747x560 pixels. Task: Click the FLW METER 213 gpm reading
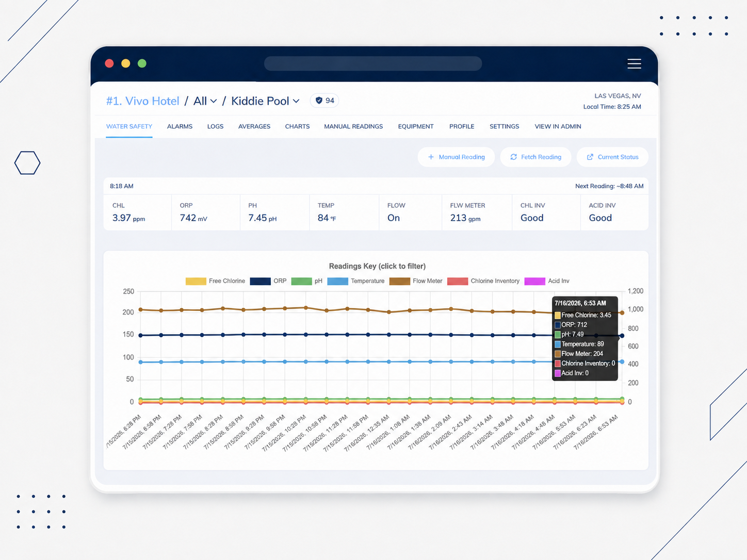(477, 212)
